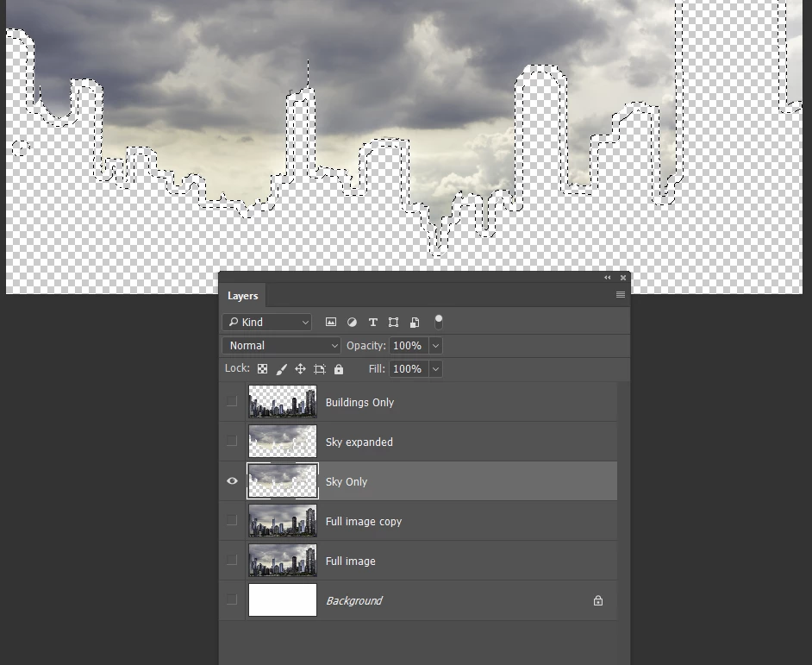This screenshot has width=812, height=665.
Task: Toggle the layer filtering on/off switch
Action: click(x=438, y=322)
